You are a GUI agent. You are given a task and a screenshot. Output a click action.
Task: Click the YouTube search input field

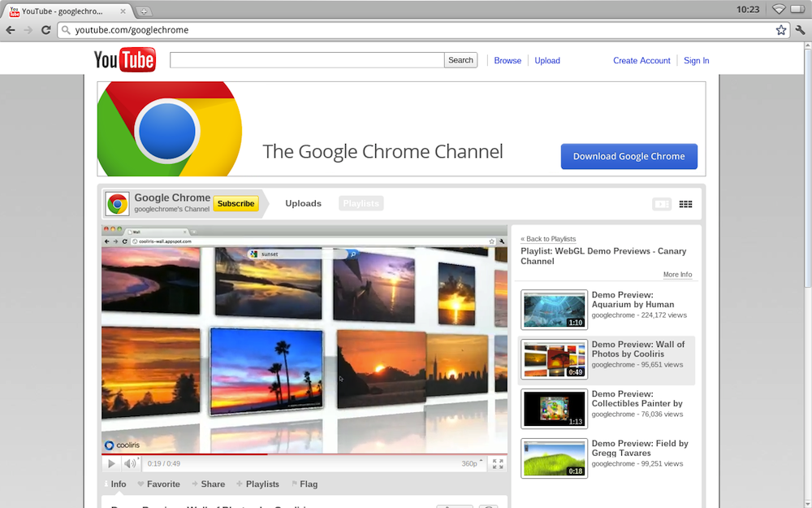tap(307, 60)
